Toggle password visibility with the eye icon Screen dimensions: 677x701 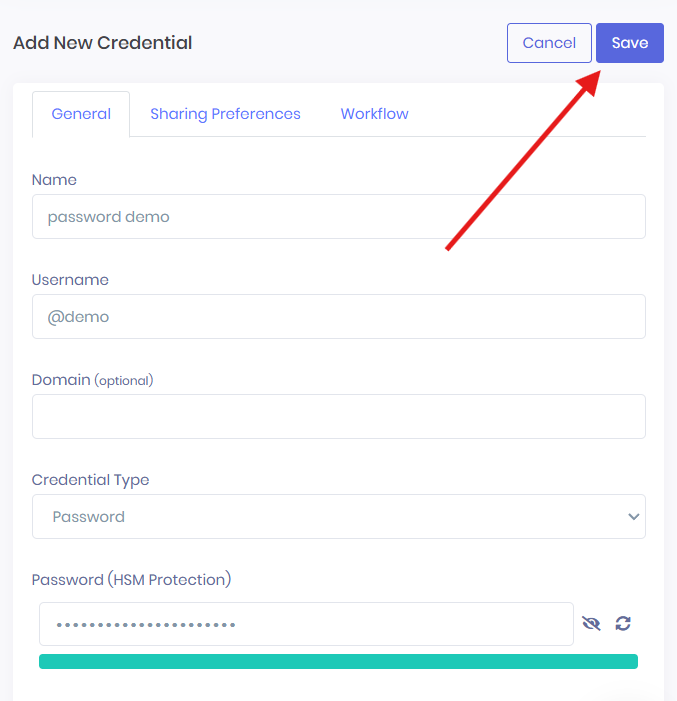tap(591, 624)
